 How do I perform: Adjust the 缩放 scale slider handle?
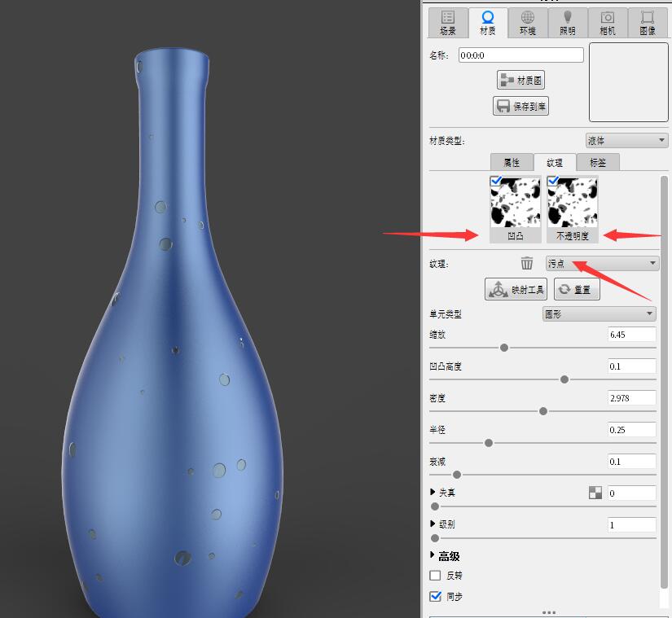(x=504, y=348)
